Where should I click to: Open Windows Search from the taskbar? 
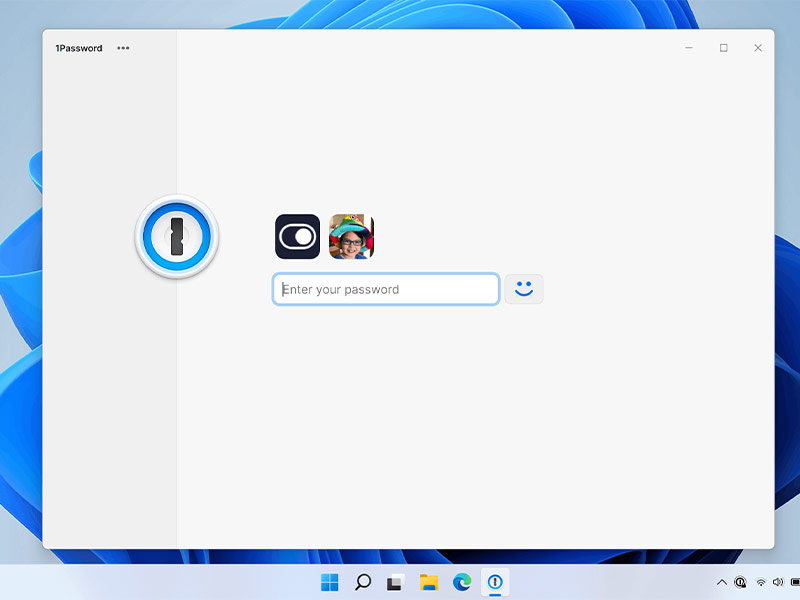[x=363, y=582]
